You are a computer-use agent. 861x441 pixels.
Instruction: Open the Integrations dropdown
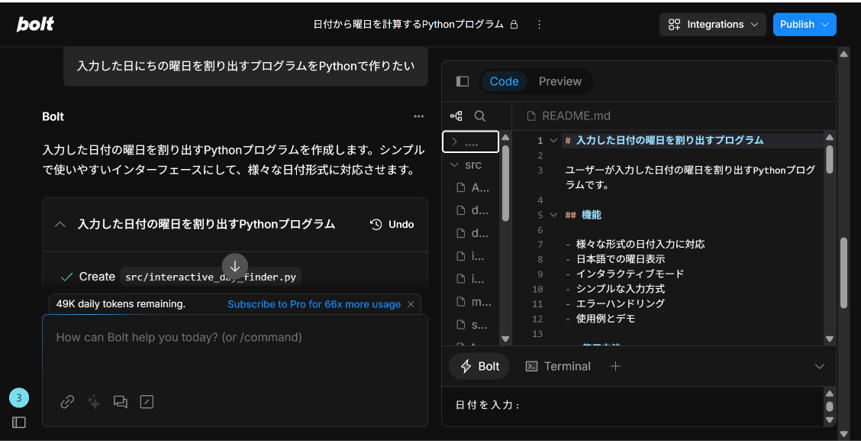coord(712,25)
